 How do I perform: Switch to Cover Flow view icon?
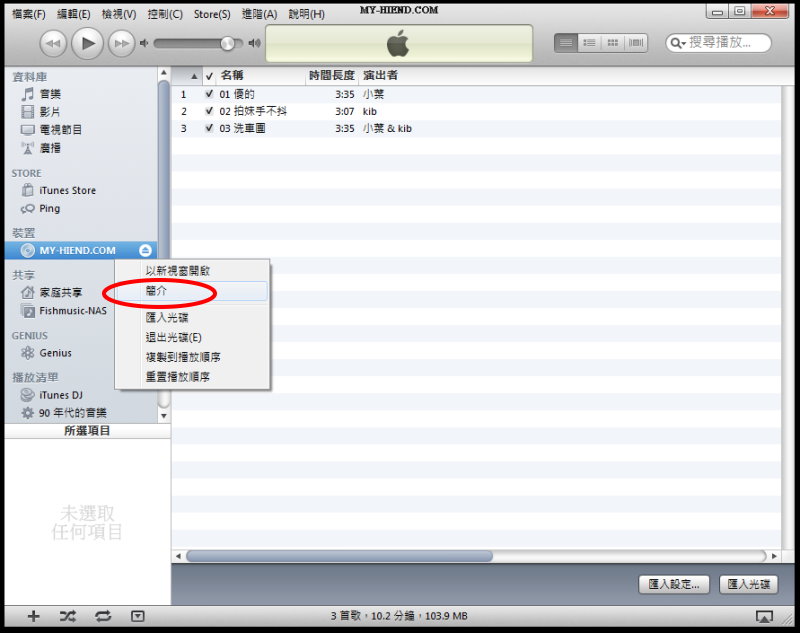point(637,43)
